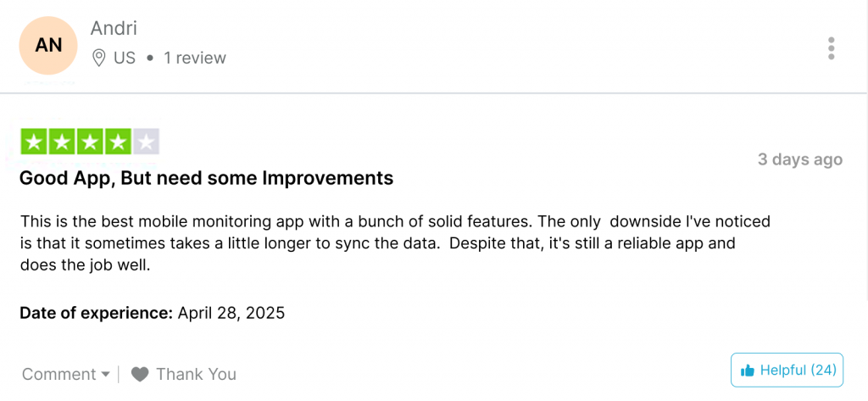868x401 pixels.
Task: Click the review title Good App
Action: click(207, 178)
